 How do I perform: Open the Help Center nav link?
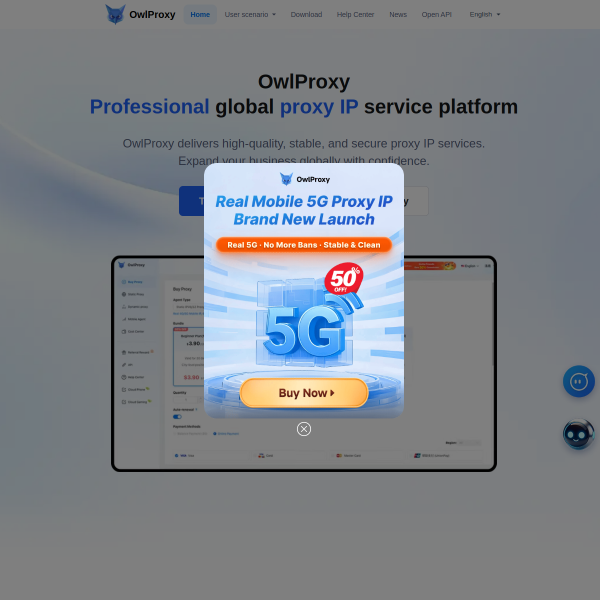tap(355, 15)
